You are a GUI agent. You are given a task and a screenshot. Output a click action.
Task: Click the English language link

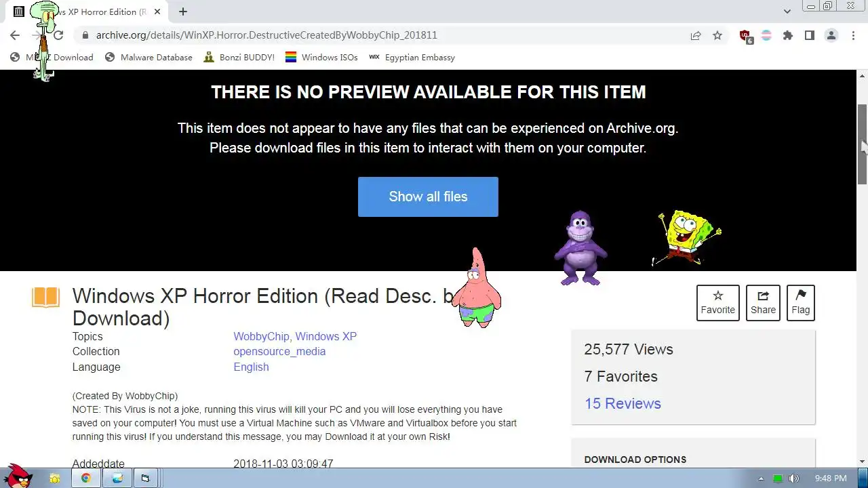click(251, 367)
